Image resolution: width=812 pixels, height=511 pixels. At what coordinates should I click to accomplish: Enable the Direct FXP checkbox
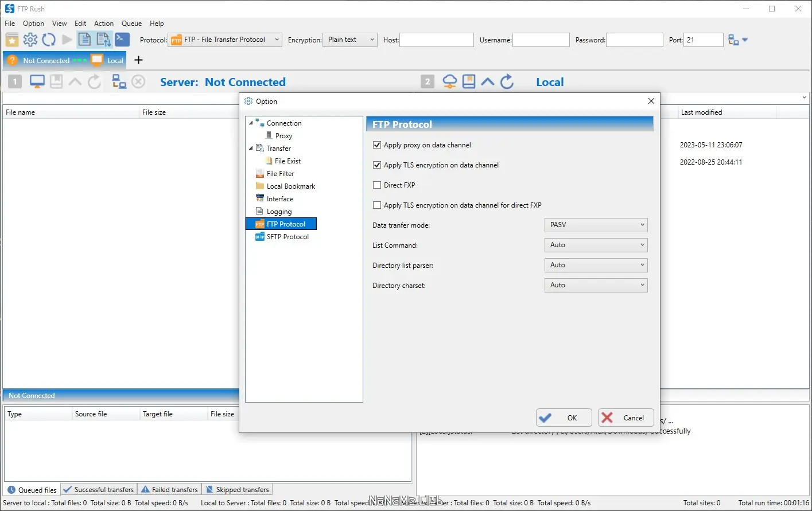tap(377, 185)
